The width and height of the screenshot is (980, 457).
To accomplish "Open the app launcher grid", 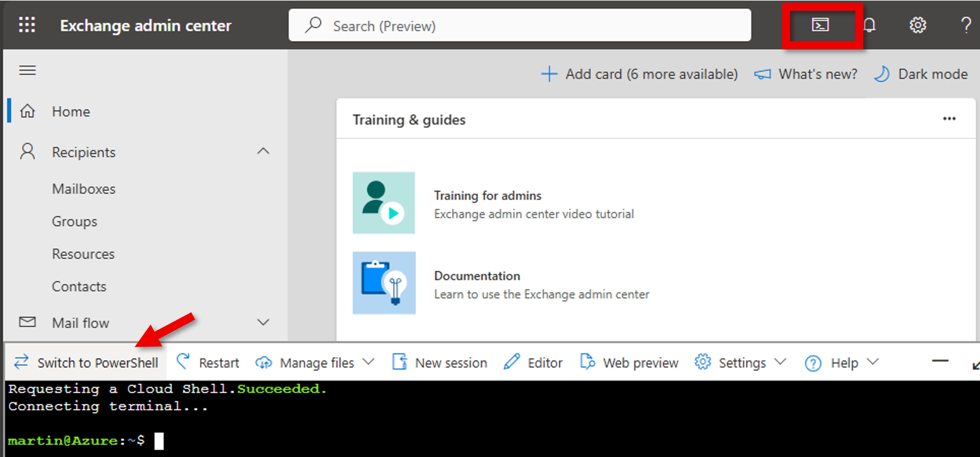I will (27, 25).
